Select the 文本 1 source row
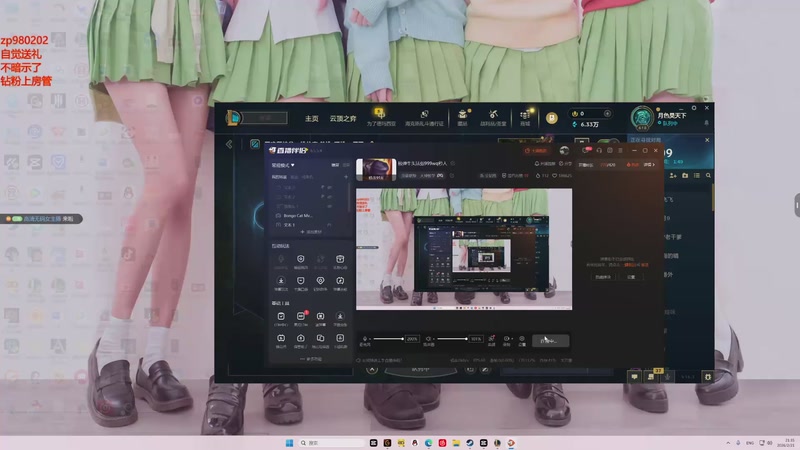Image resolution: width=800 pixels, height=450 pixels. [x=304, y=224]
